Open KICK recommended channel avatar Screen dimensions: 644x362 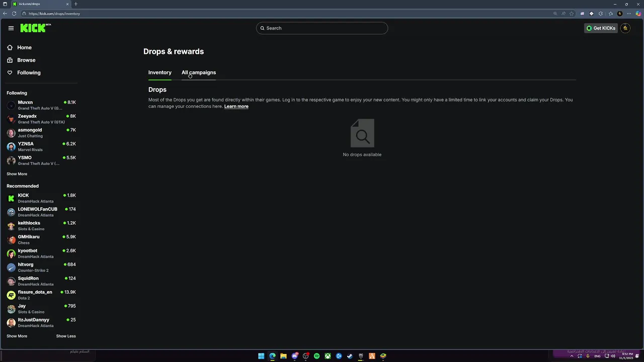11,198
